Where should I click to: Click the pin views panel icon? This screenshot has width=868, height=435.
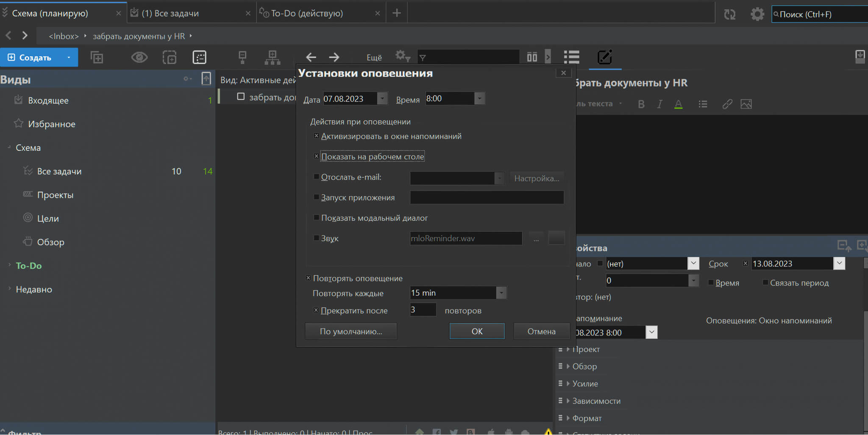click(x=206, y=78)
